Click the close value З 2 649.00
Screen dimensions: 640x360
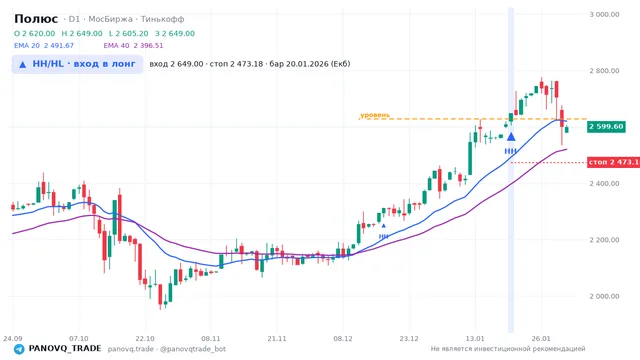pos(175,33)
